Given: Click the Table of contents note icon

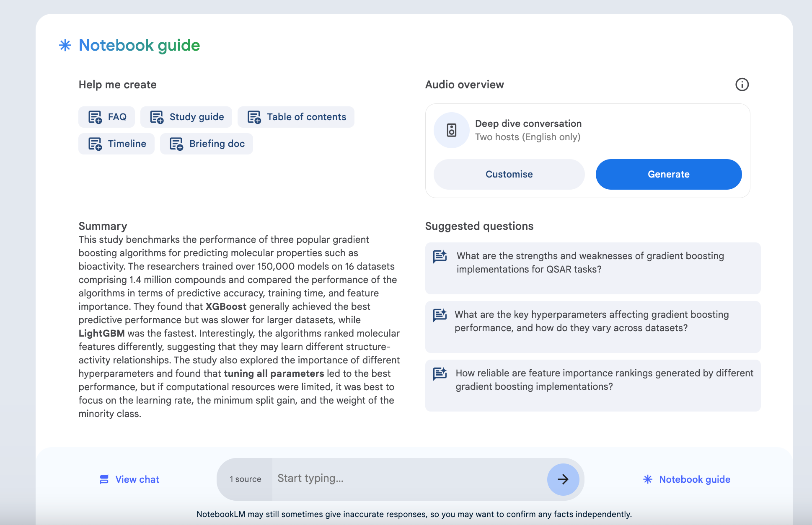Looking at the screenshot, I should [254, 117].
